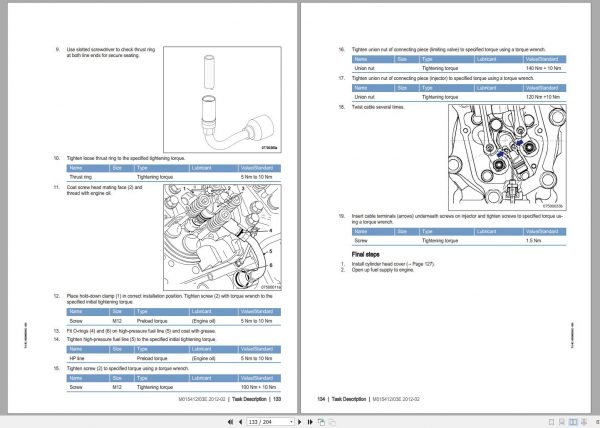
Task: Click step 9 slotted screwdriver instruction
Action: click(111, 52)
